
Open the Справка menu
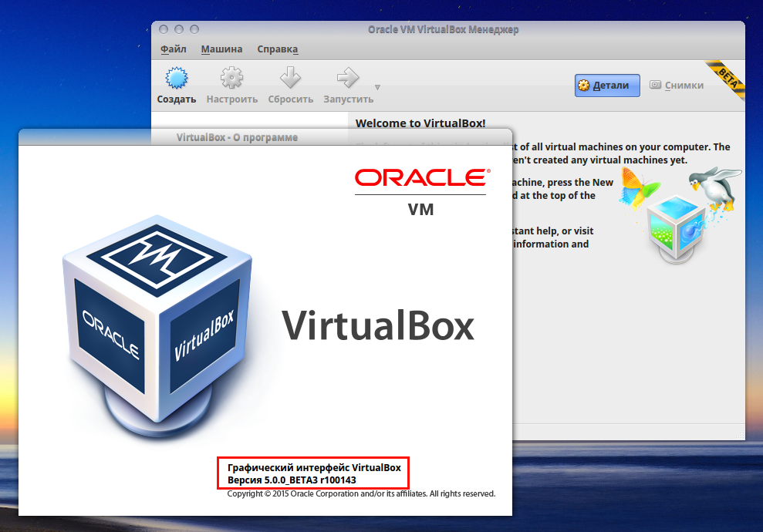point(278,49)
